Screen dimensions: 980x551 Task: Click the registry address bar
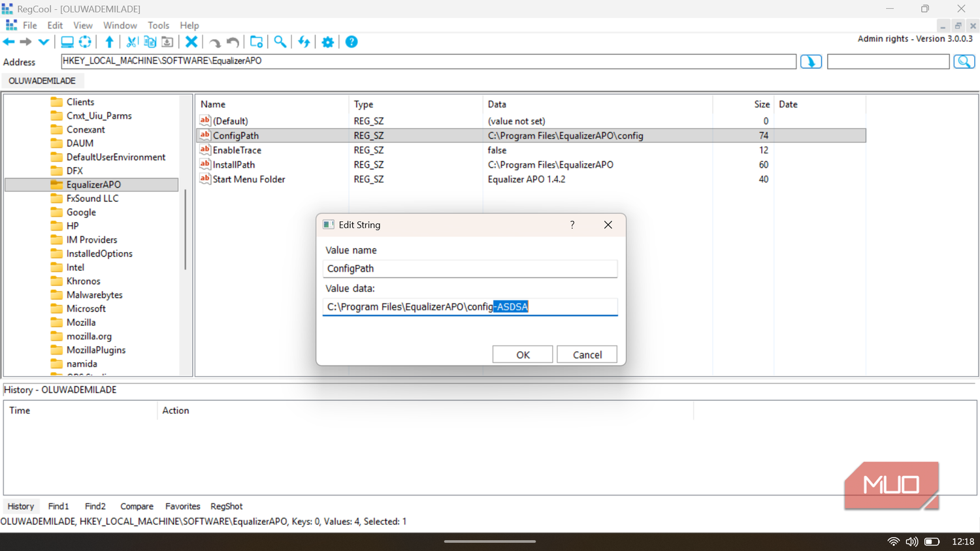(x=429, y=61)
